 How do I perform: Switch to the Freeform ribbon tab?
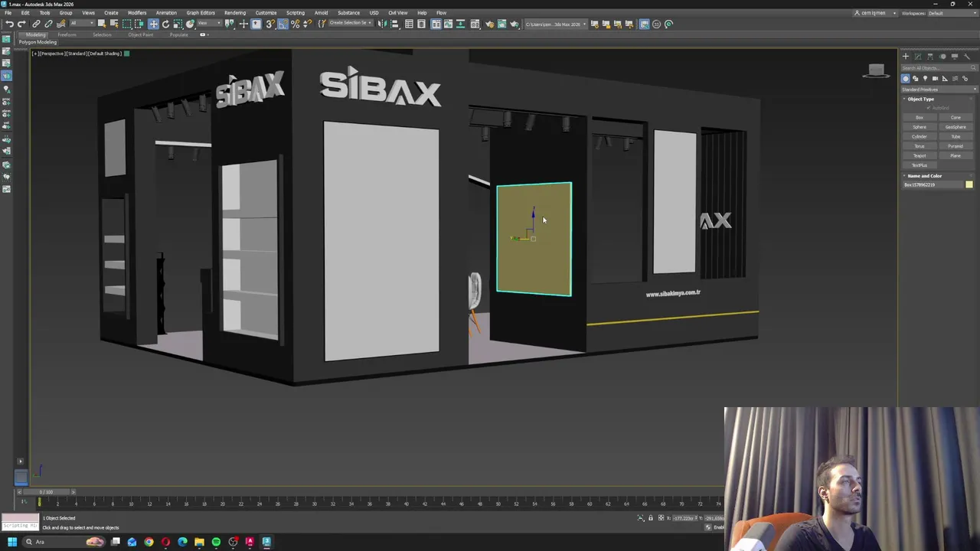67,34
